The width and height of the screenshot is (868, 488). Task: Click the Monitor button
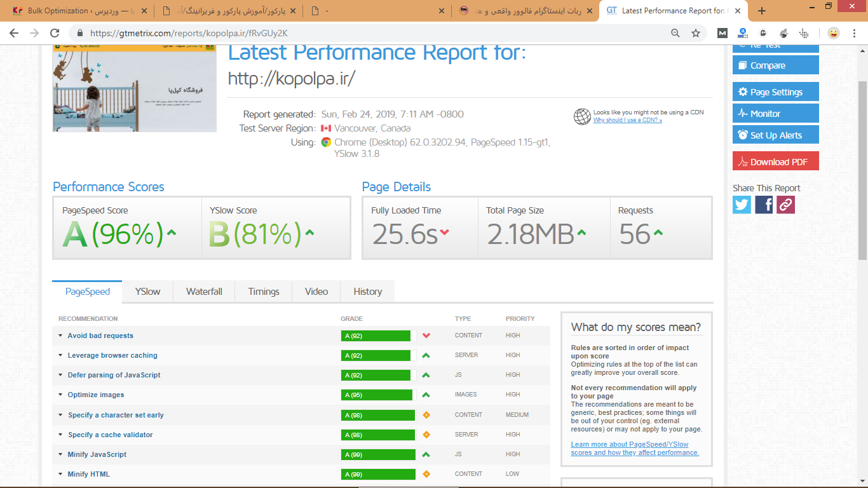coord(776,114)
